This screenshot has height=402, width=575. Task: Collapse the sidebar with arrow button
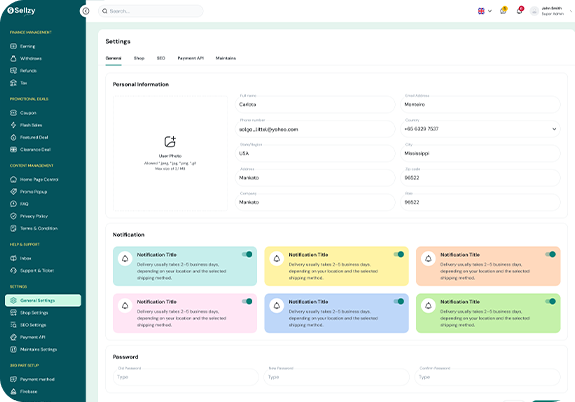pos(85,11)
